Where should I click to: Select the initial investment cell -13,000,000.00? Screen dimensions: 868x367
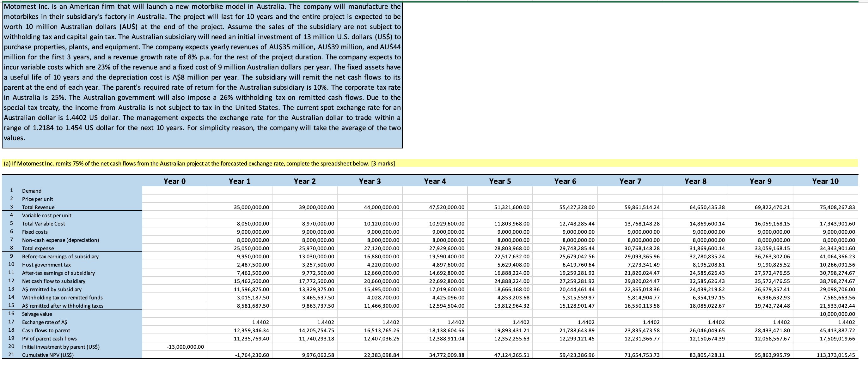pyautogui.click(x=185, y=347)
